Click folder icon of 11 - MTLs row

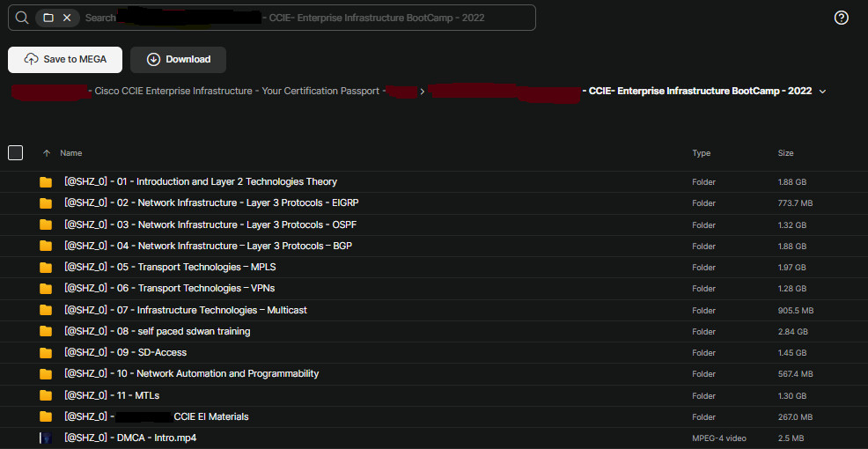(46, 395)
